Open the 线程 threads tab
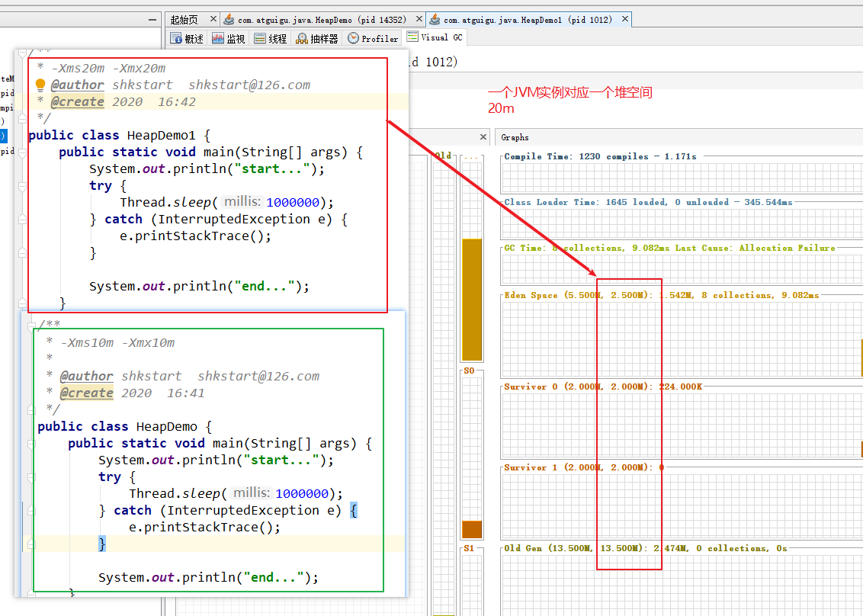The width and height of the screenshot is (863, 616). pyautogui.click(x=270, y=39)
